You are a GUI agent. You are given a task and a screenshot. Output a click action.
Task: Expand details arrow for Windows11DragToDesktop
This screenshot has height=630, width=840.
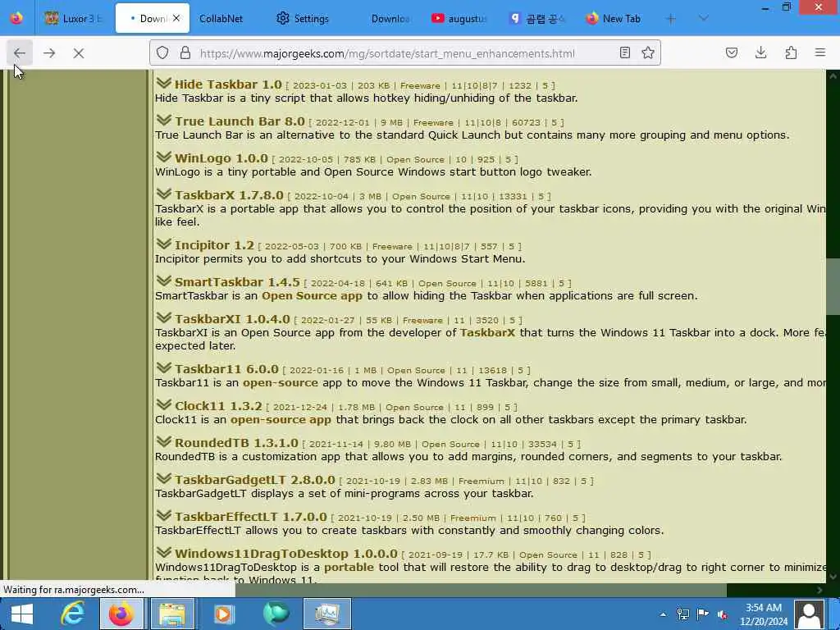click(x=163, y=552)
